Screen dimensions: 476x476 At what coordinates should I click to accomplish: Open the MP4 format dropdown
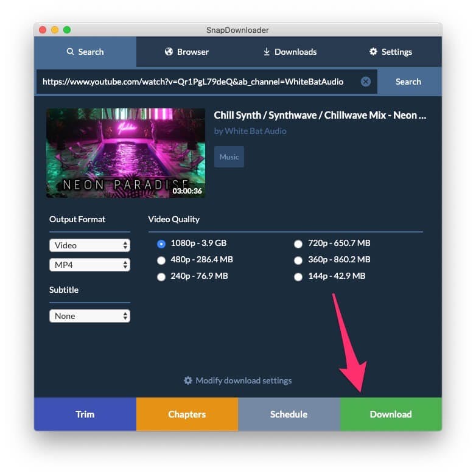[x=89, y=265]
